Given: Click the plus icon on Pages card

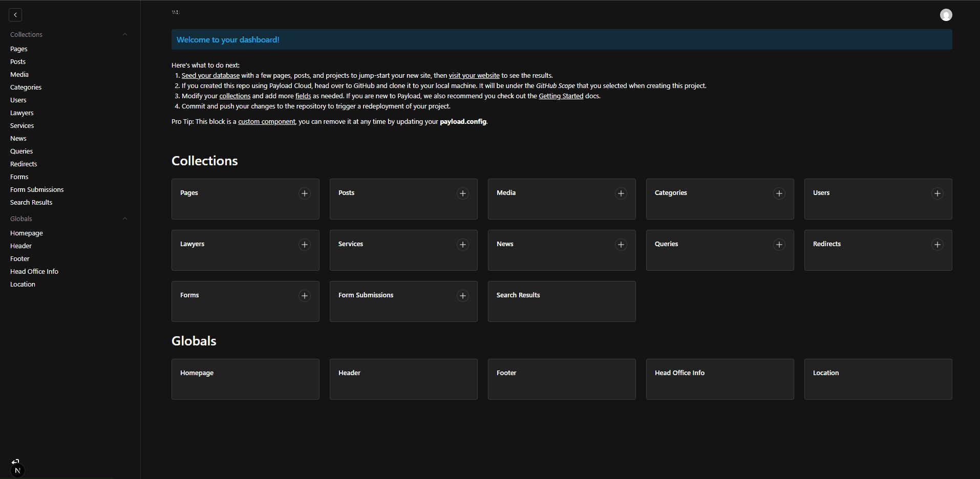Looking at the screenshot, I should click(305, 193).
